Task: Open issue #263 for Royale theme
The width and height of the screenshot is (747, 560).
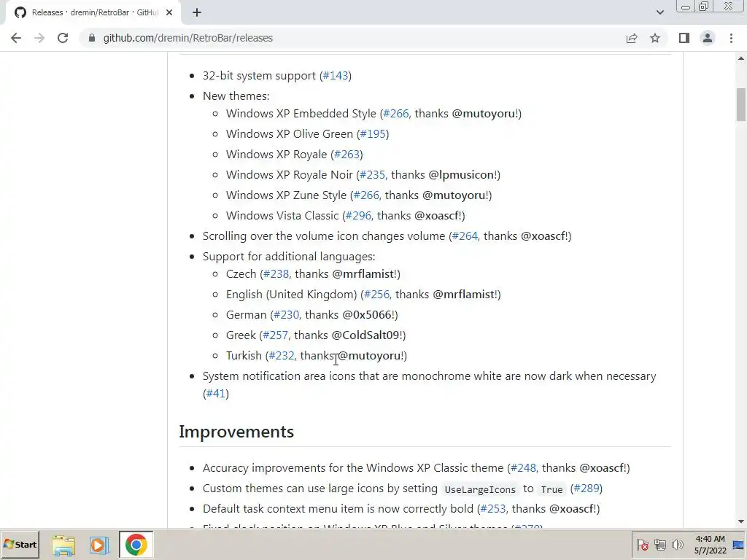Action: [x=347, y=155]
